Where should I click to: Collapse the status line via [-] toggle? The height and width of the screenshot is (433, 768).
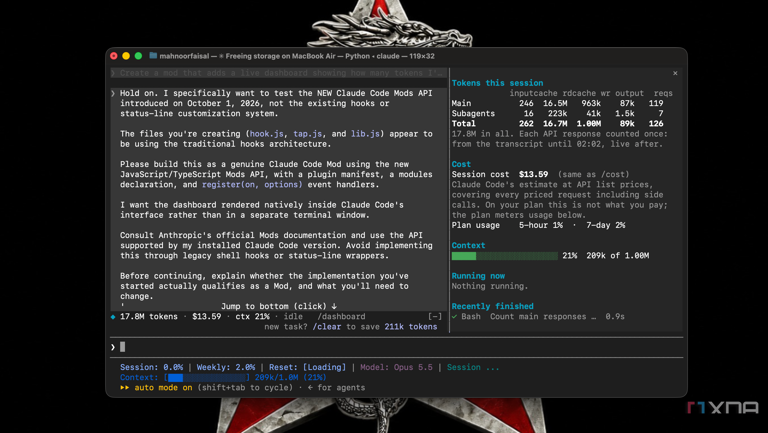[434, 316]
